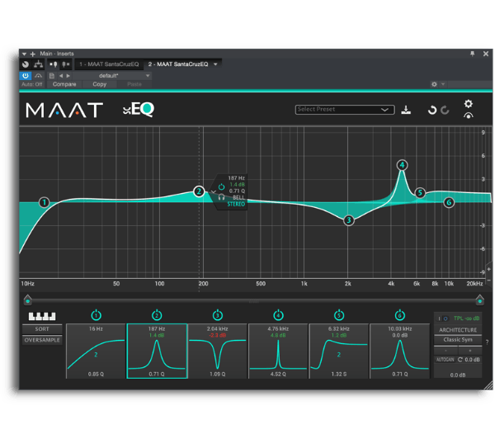Image resolution: width=495 pixels, height=448 pixels.
Task: Open the Select Preset dropdown
Action: click(x=345, y=110)
